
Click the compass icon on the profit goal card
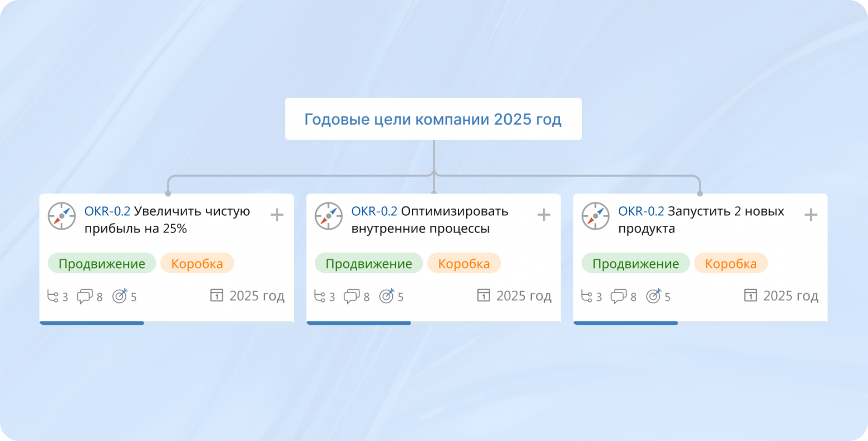[x=61, y=216]
